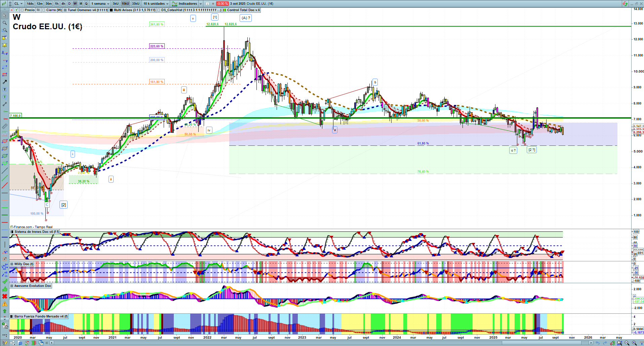Select the Quarterly (Q) timeframe tab
The image size is (644, 346).
[x=86, y=4]
